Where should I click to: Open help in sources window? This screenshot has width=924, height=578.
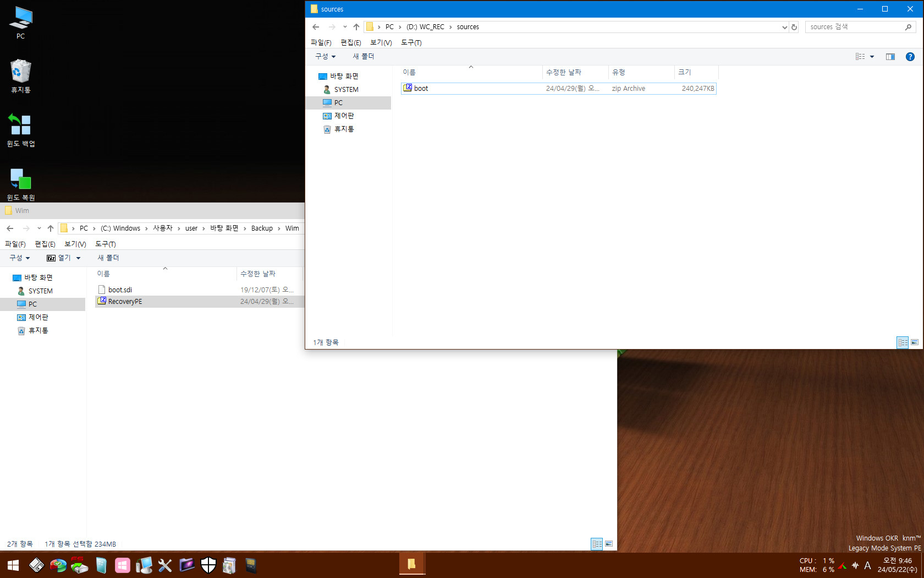[x=910, y=57]
